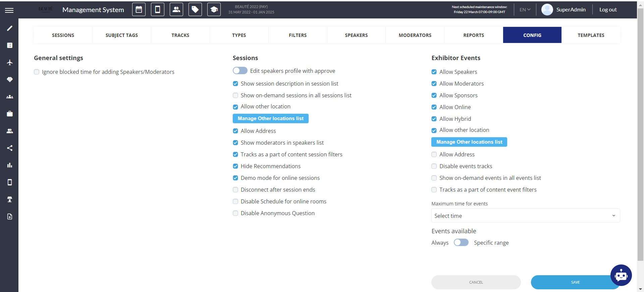
Task: Switch to the Tracks tab
Action: [x=180, y=35]
